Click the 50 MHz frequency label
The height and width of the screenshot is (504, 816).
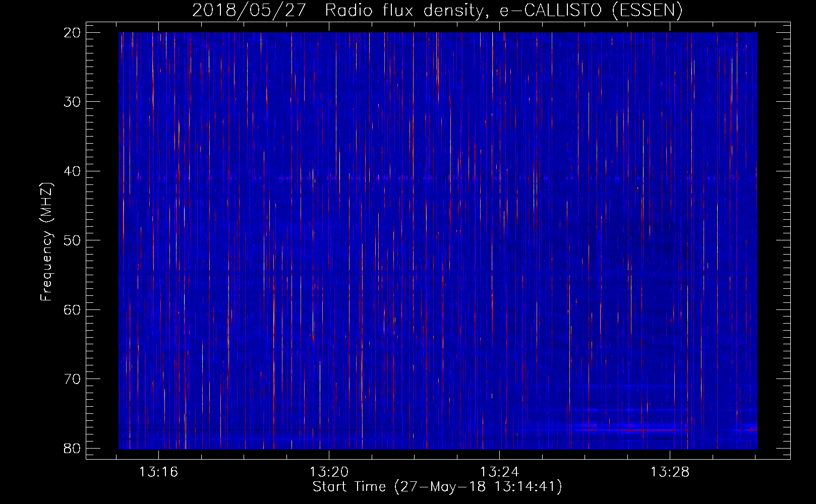[x=72, y=240]
